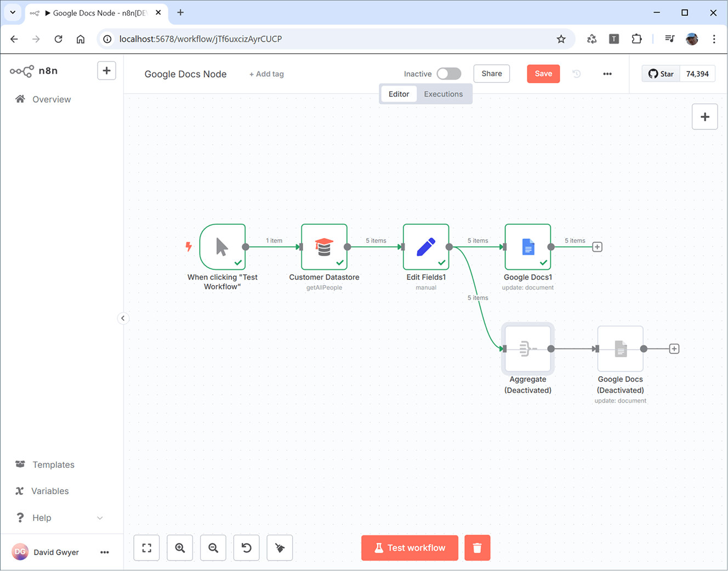Toggle the workflow Inactive switch
728x571 pixels.
pyautogui.click(x=449, y=74)
